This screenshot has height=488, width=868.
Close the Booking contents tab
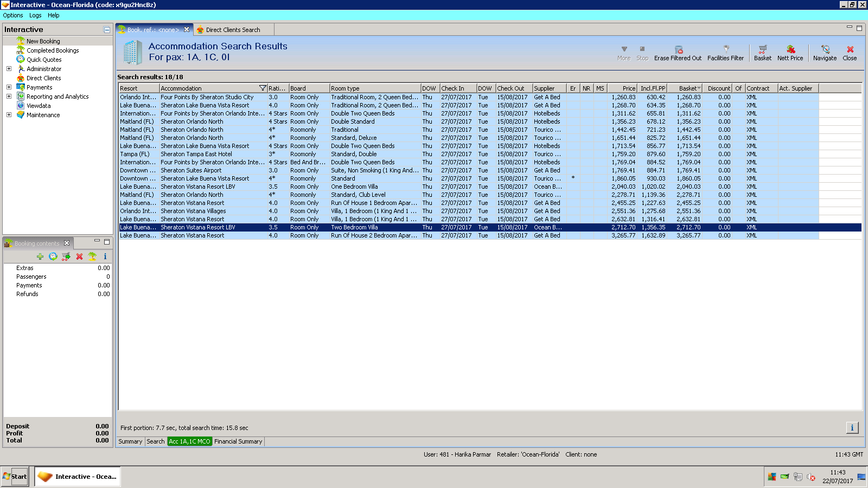click(67, 243)
